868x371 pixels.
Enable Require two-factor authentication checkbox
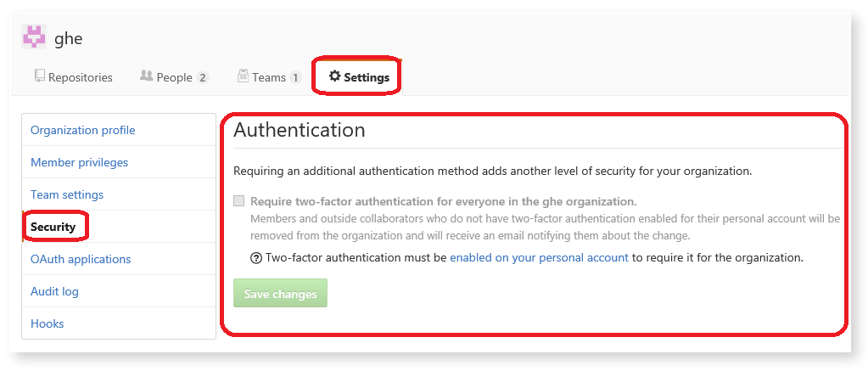(238, 201)
